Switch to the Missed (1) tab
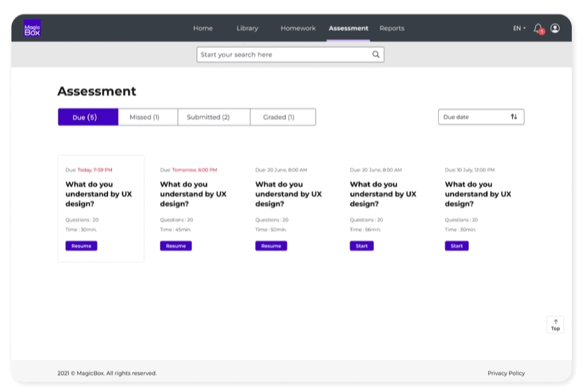The width and height of the screenshot is (587, 392). (148, 117)
